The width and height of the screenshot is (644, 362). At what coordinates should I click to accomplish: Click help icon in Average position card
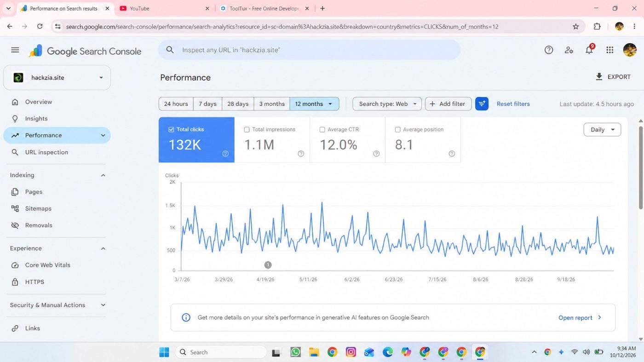[452, 154]
